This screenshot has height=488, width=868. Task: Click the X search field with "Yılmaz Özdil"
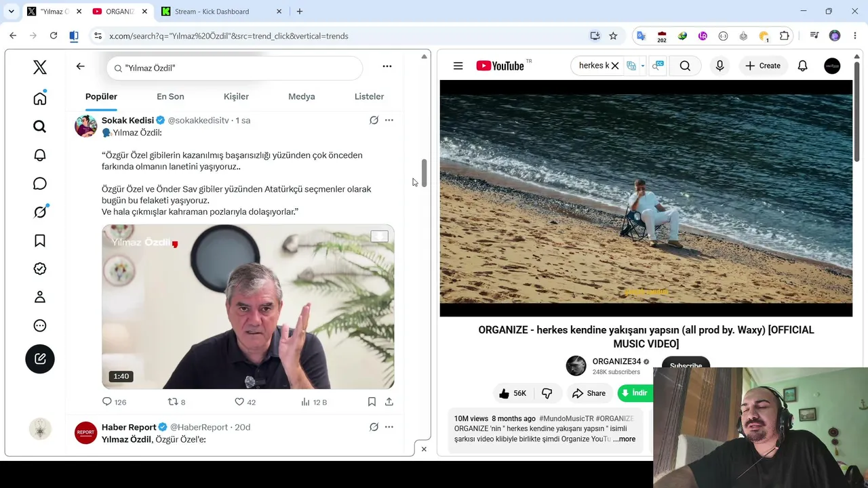point(235,68)
